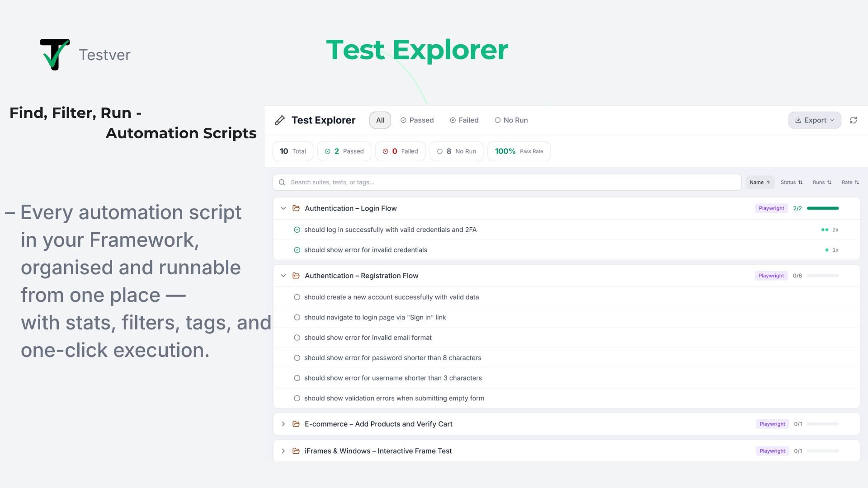Click the 0 Failed stat card
The width and height of the screenshot is (868, 488).
click(400, 151)
